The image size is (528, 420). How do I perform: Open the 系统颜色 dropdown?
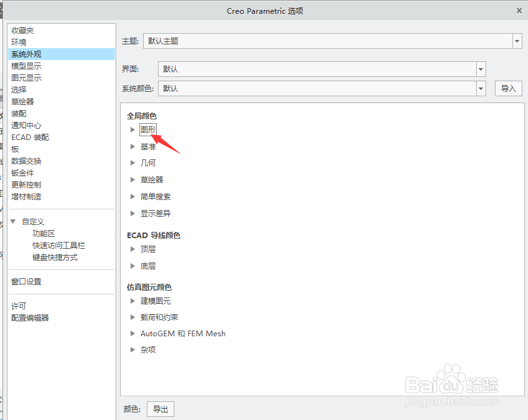pos(481,89)
